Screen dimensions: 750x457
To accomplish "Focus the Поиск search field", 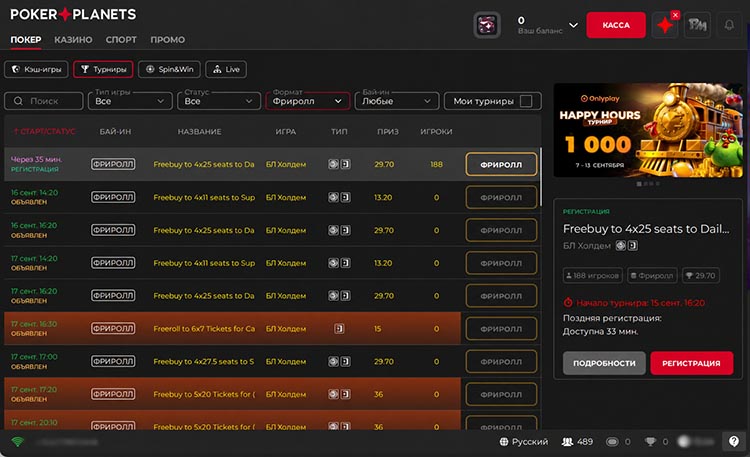I will 44,101.
